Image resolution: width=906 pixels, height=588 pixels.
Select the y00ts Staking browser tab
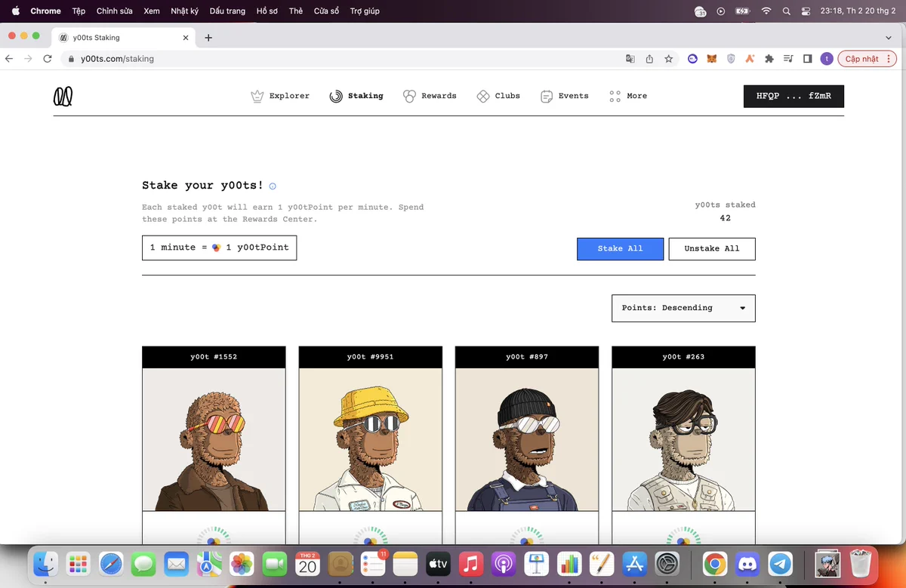click(x=125, y=38)
